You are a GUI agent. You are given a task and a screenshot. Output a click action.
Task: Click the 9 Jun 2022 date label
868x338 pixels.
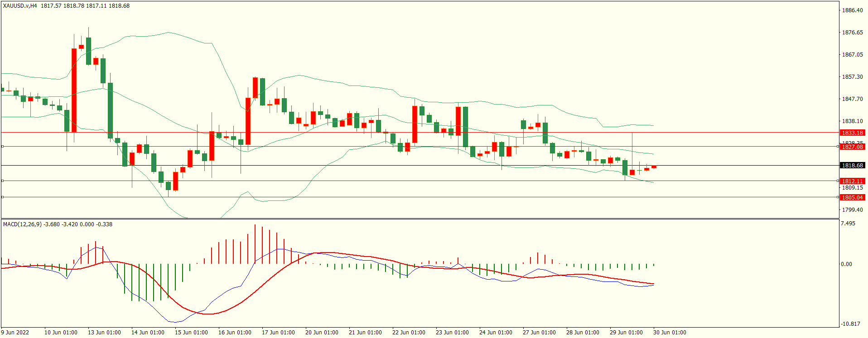[x=15, y=333]
